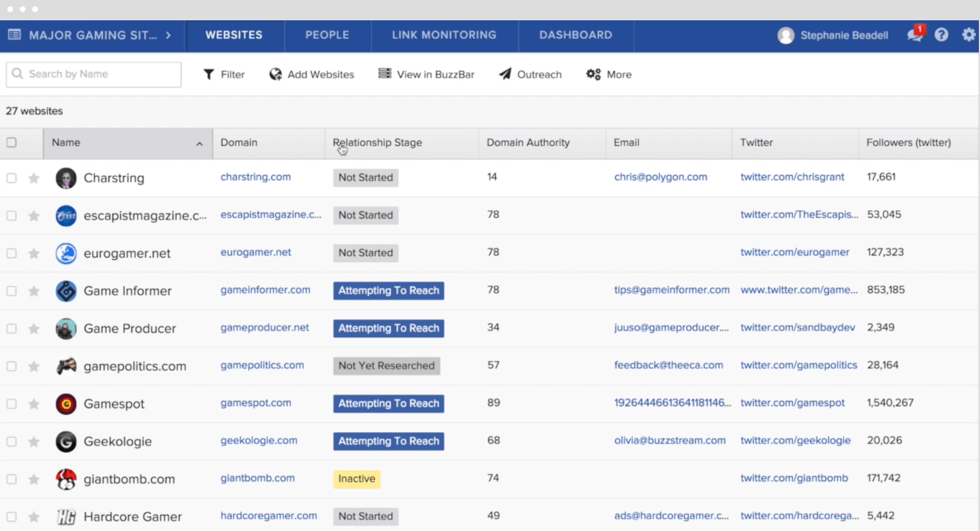This screenshot has height=531, width=980.
Task: Open gamepolitics.com Not Yet Researched stage
Action: click(x=387, y=365)
